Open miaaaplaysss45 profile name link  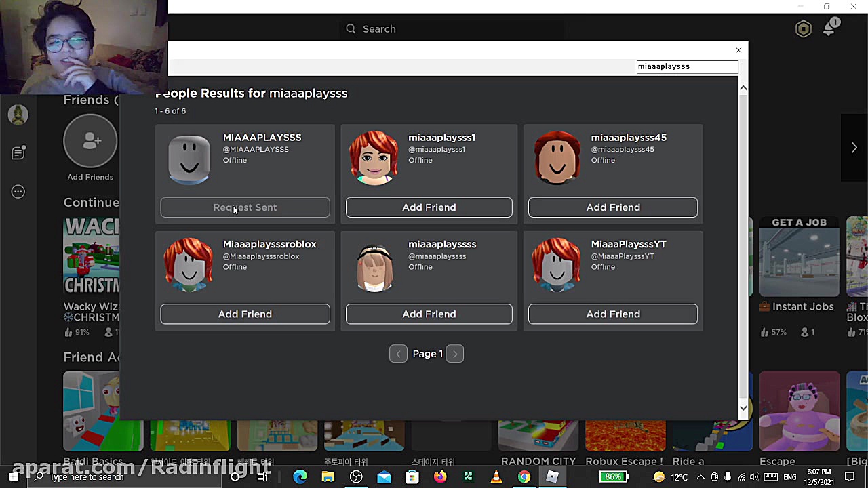pos(629,138)
